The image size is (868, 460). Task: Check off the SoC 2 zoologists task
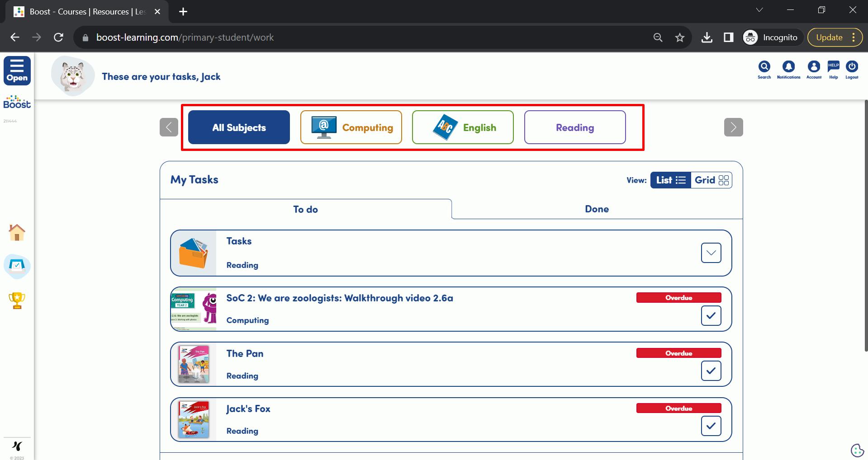(x=711, y=315)
